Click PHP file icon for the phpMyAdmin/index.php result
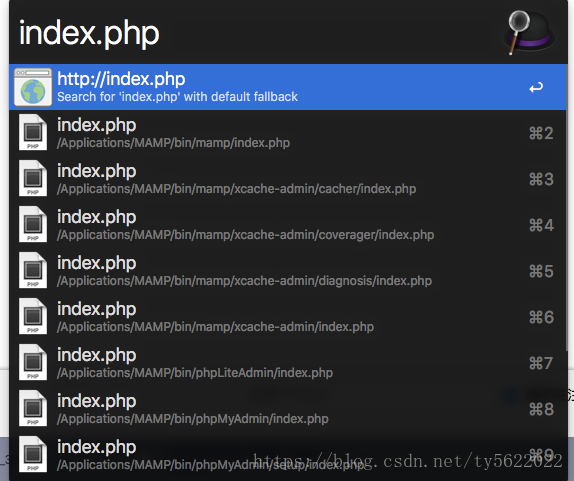574x481 pixels. pyautogui.click(x=33, y=408)
